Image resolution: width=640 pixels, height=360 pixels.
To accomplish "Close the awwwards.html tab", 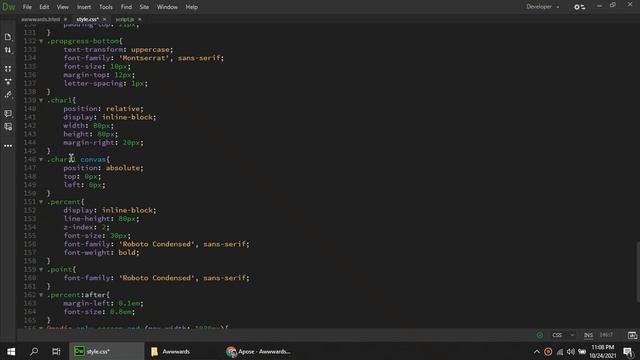I will [65, 19].
